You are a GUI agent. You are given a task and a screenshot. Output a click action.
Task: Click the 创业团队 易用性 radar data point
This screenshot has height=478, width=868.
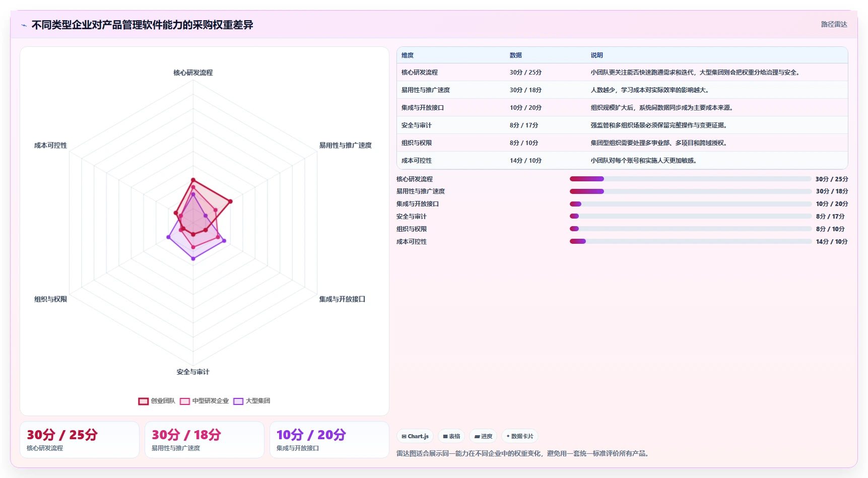coord(230,201)
